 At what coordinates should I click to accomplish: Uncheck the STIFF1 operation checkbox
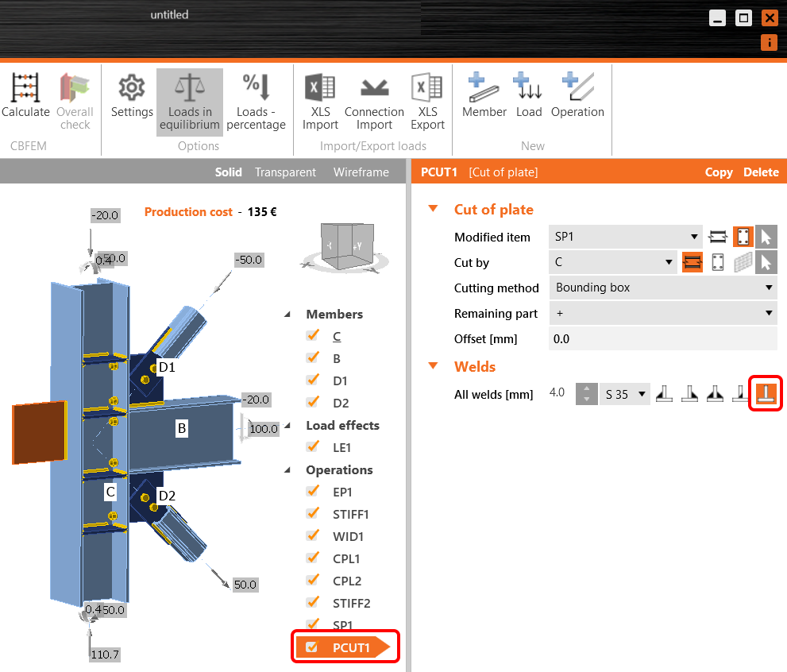point(312,514)
